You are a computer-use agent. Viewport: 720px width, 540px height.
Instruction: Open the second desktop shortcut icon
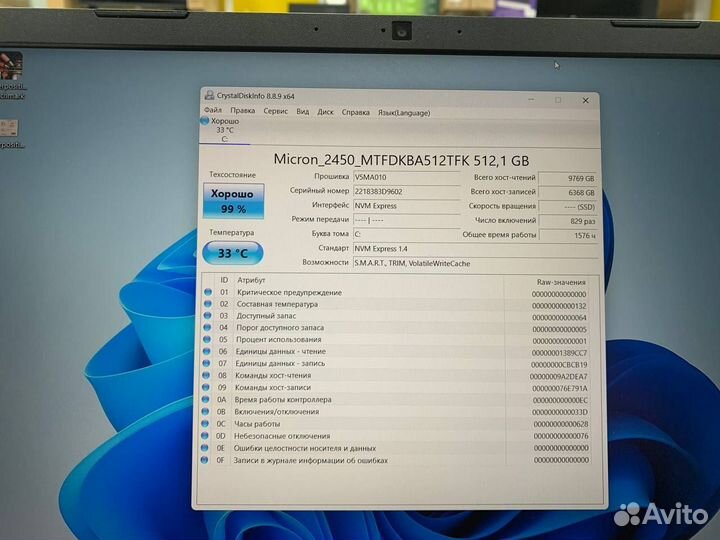tap(10, 128)
